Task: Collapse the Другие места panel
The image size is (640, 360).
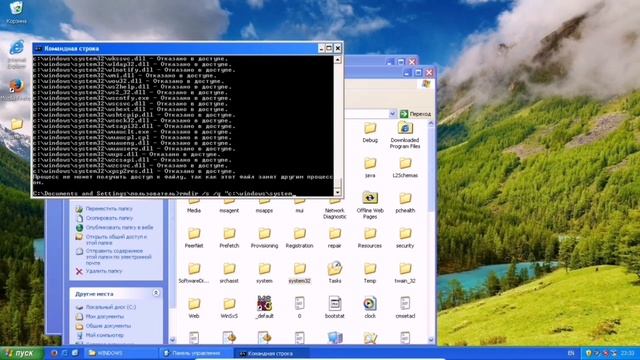Action: 156,293
